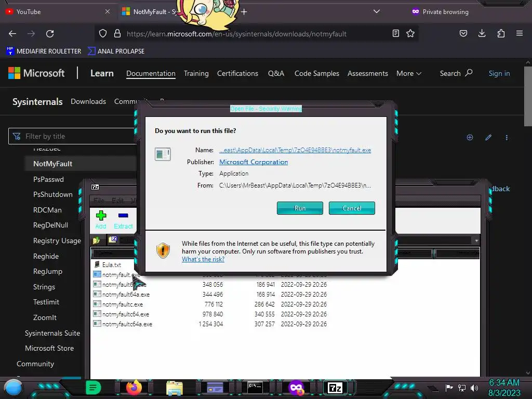This screenshot has width=532, height=399.
Task: Open the Pocket save icon
Action: 463,33
